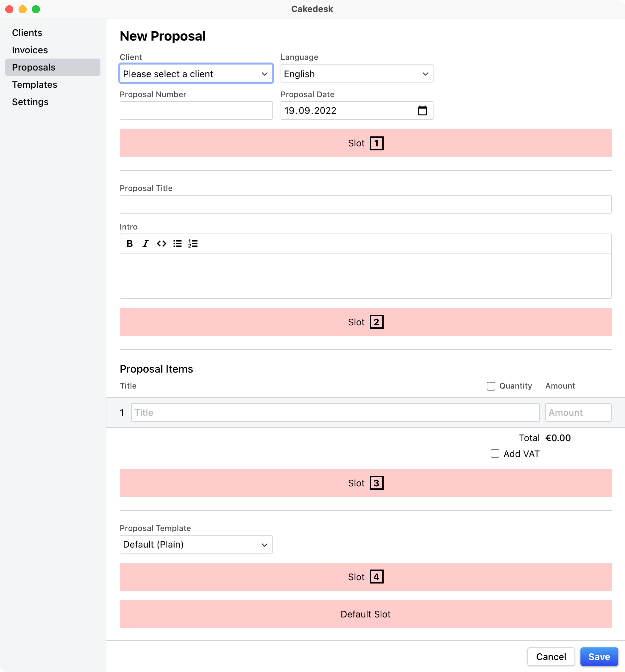Toggle bold formatting in Intro editor
This screenshot has height=672, width=625.
coord(129,244)
